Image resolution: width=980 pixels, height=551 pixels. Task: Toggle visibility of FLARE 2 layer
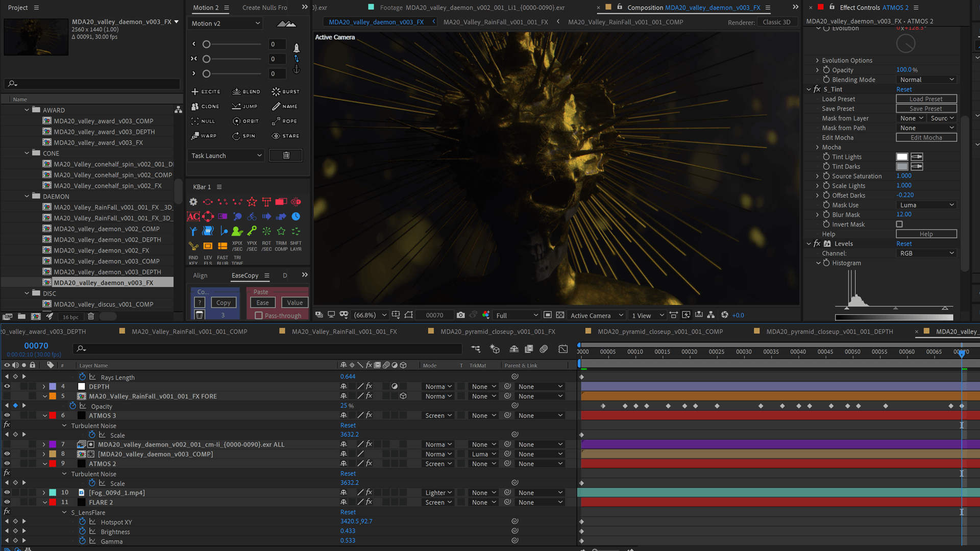6,502
